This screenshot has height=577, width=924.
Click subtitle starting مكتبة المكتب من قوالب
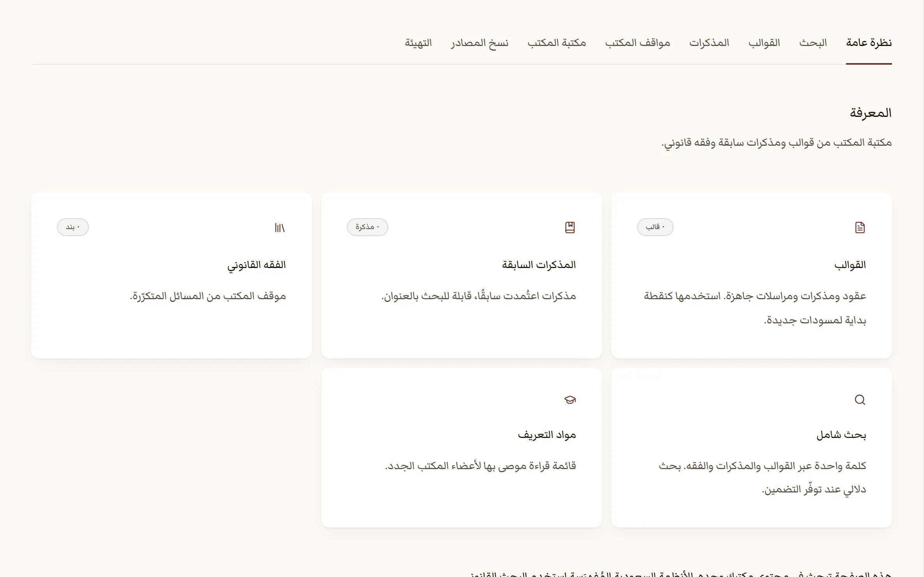click(x=776, y=143)
